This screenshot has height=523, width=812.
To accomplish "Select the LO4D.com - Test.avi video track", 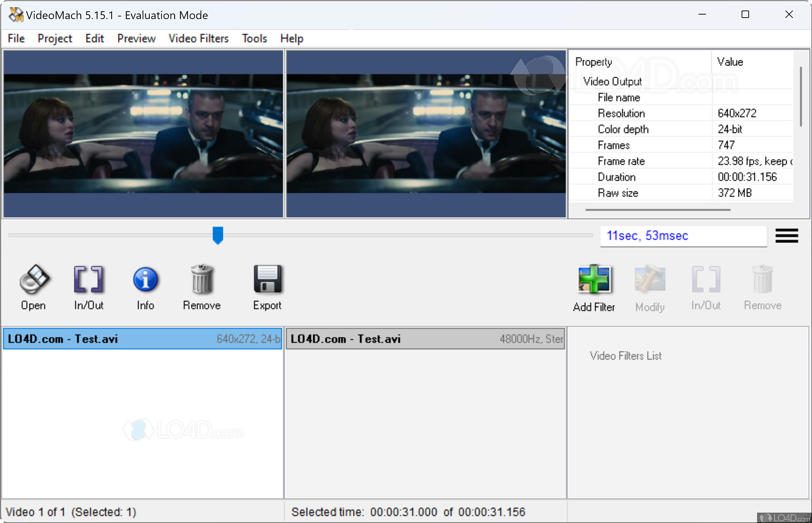I will (x=142, y=339).
